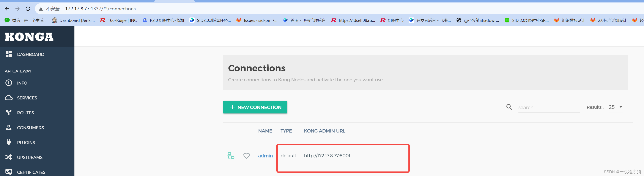This screenshot has width=644, height=176.
Task: Click the Upstreams shuffle icon
Action: click(x=9, y=157)
